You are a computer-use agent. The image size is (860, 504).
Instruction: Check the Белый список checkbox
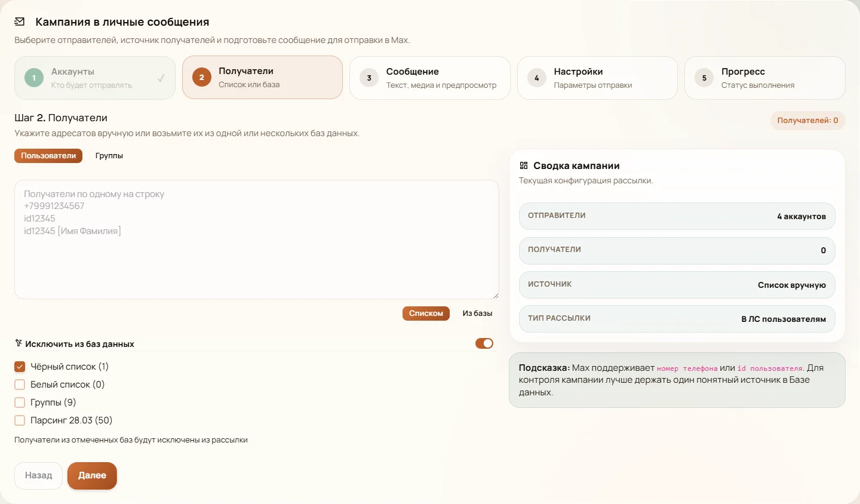(x=20, y=385)
